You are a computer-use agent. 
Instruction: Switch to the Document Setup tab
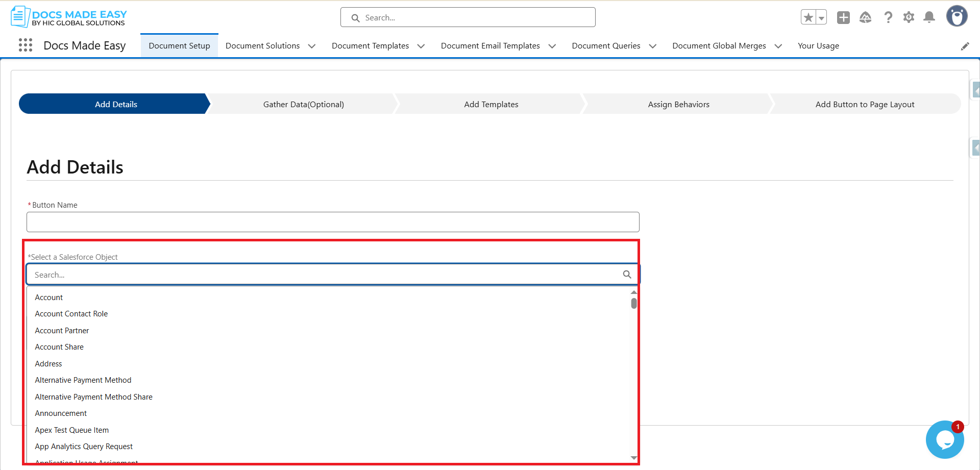pyautogui.click(x=179, y=45)
